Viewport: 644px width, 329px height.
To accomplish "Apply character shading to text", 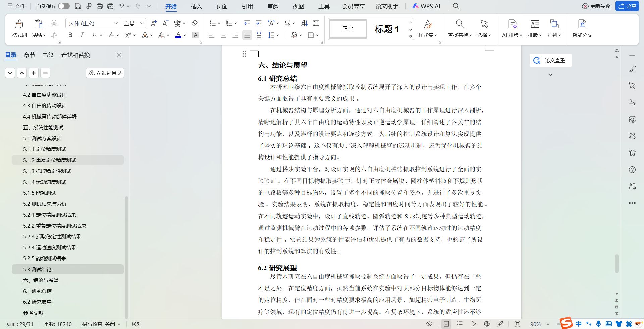I will [x=196, y=35].
